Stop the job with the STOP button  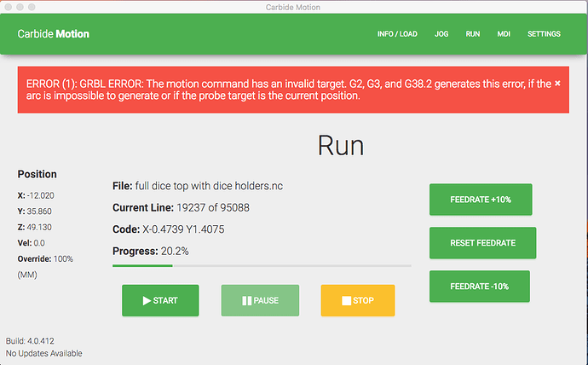358,300
